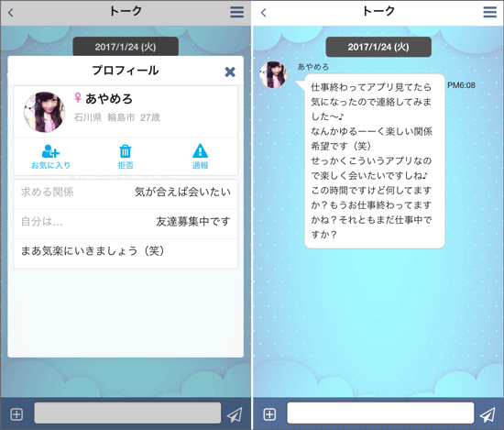Tap the 友達募集中です value

pos(193,222)
